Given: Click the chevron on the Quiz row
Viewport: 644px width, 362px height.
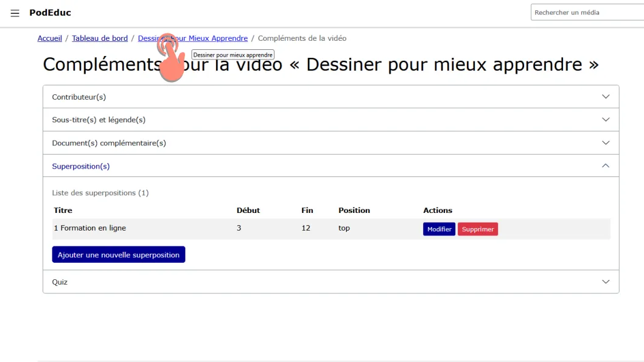Looking at the screenshot, I should [x=606, y=282].
